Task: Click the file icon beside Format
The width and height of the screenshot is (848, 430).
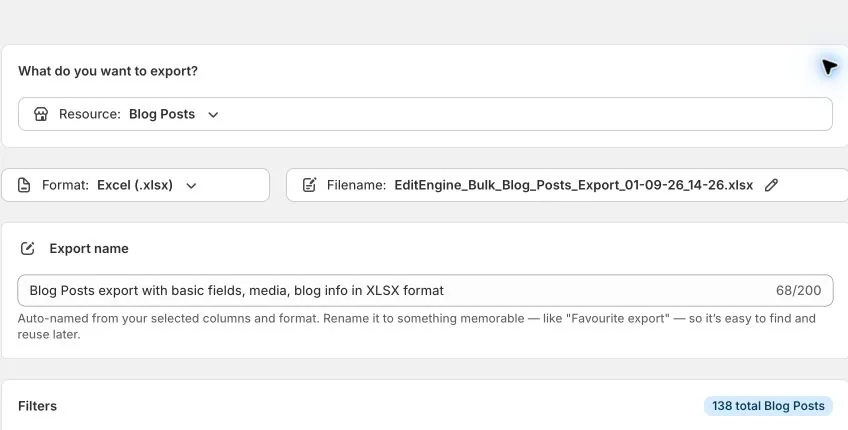Action: click(24, 185)
